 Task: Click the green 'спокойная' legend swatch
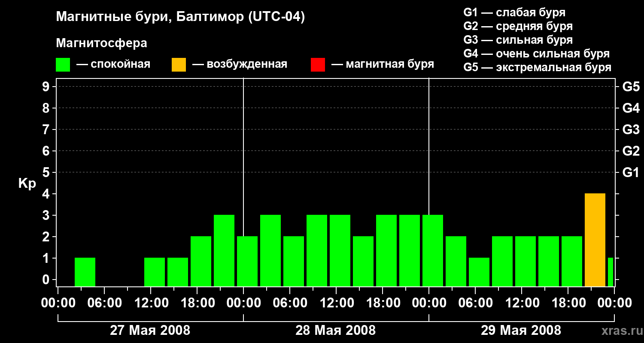pyautogui.click(x=63, y=65)
